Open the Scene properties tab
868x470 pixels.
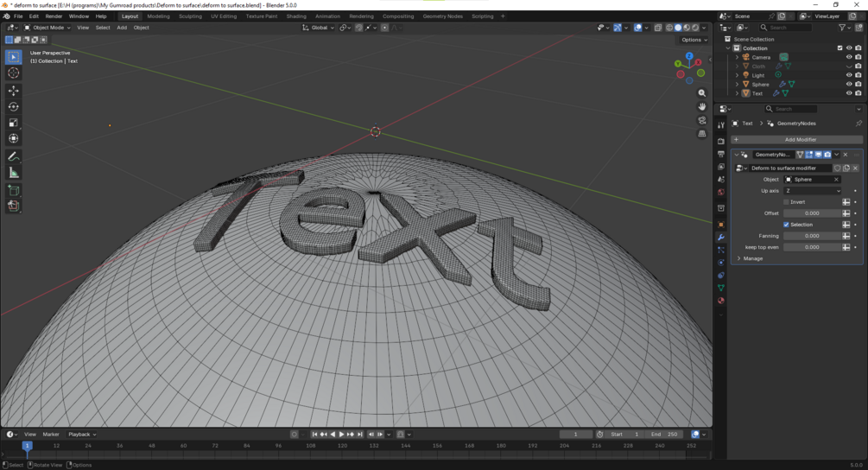tap(721, 180)
